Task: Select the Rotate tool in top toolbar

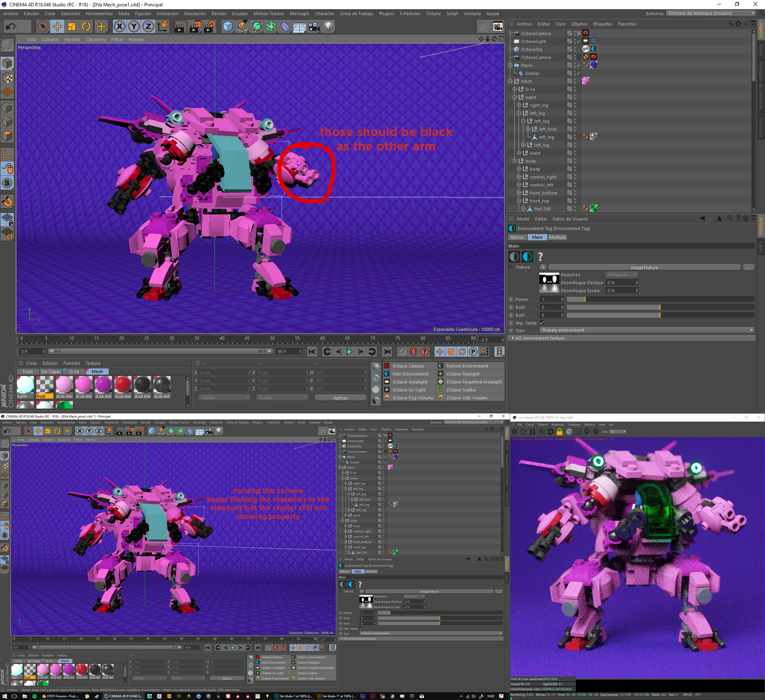Action: [x=86, y=27]
